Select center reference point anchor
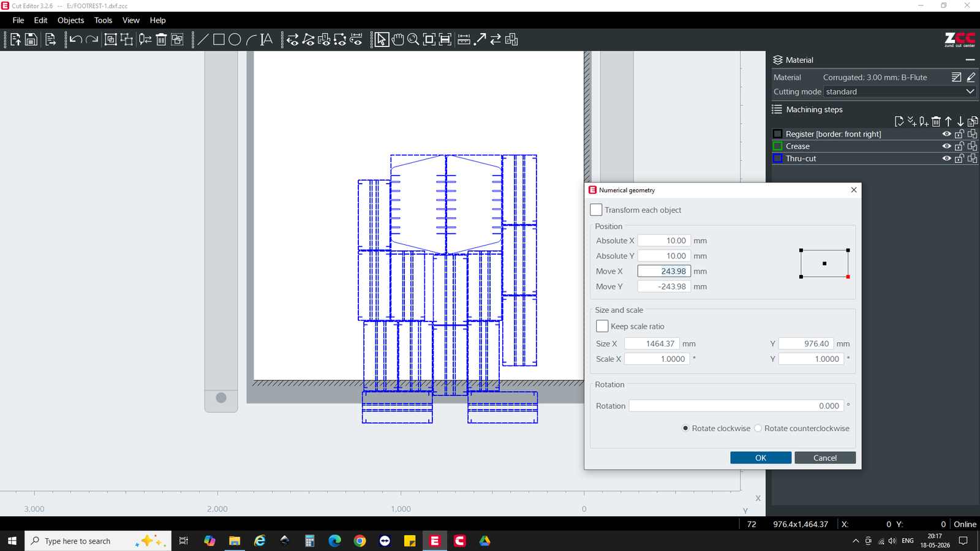The height and width of the screenshot is (551, 980). point(824,263)
